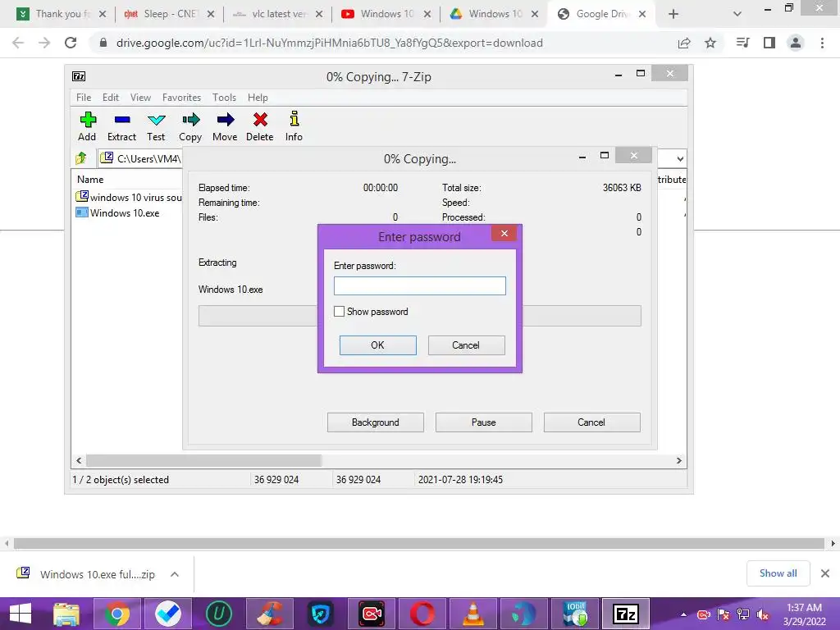
Task: Open the Tools menu in 7-Zip
Action: click(x=224, y=98)
